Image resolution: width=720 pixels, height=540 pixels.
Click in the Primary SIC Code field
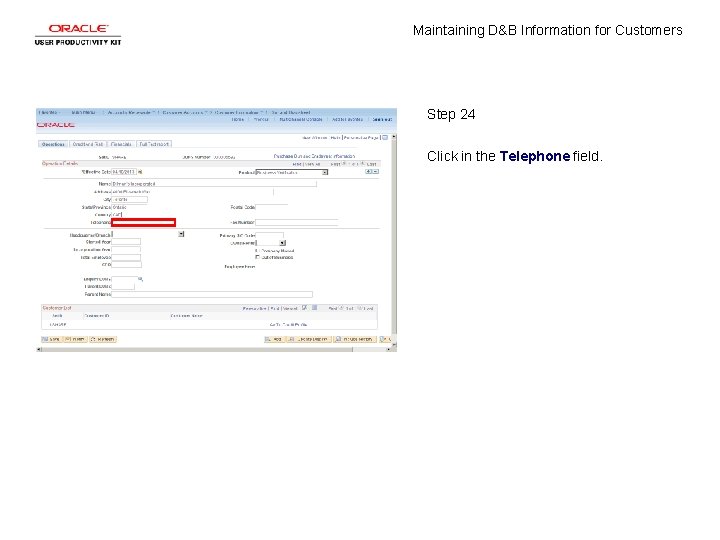coord(269,236)
